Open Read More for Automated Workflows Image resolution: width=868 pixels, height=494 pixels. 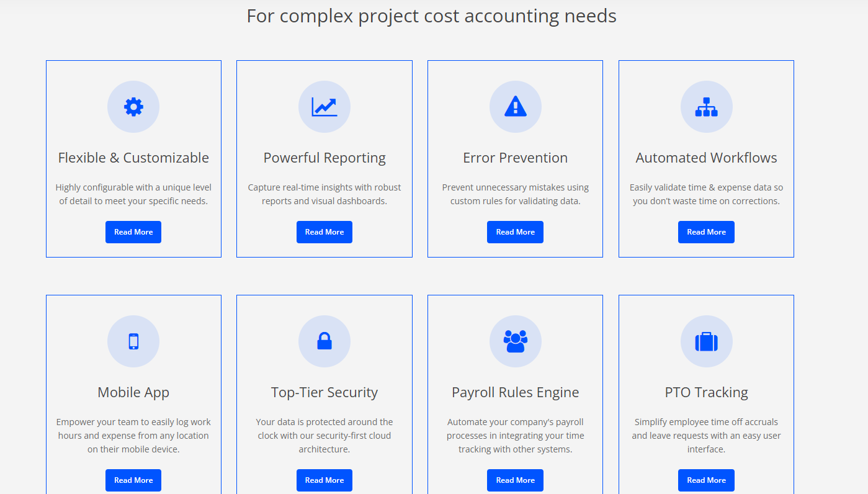point(706,231)
